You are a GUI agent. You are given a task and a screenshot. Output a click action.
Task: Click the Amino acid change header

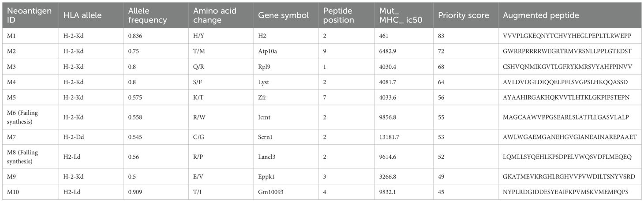215,15
